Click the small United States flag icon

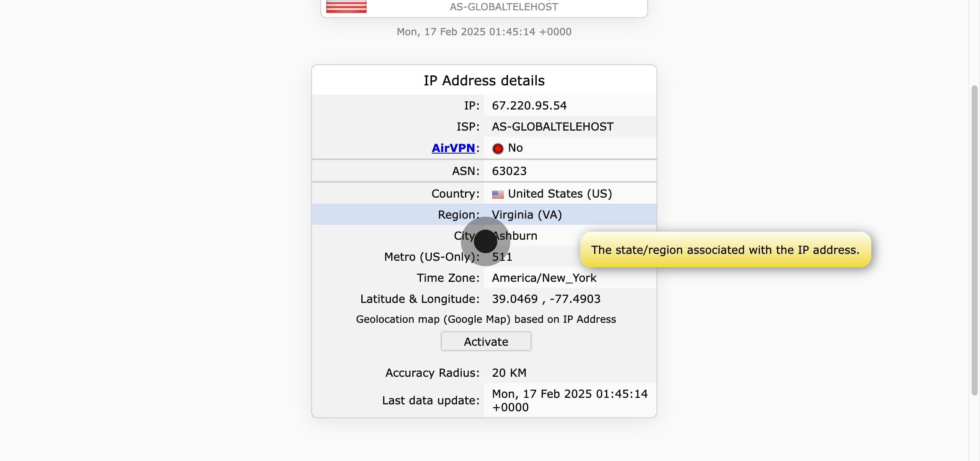(x=498, y=195)
